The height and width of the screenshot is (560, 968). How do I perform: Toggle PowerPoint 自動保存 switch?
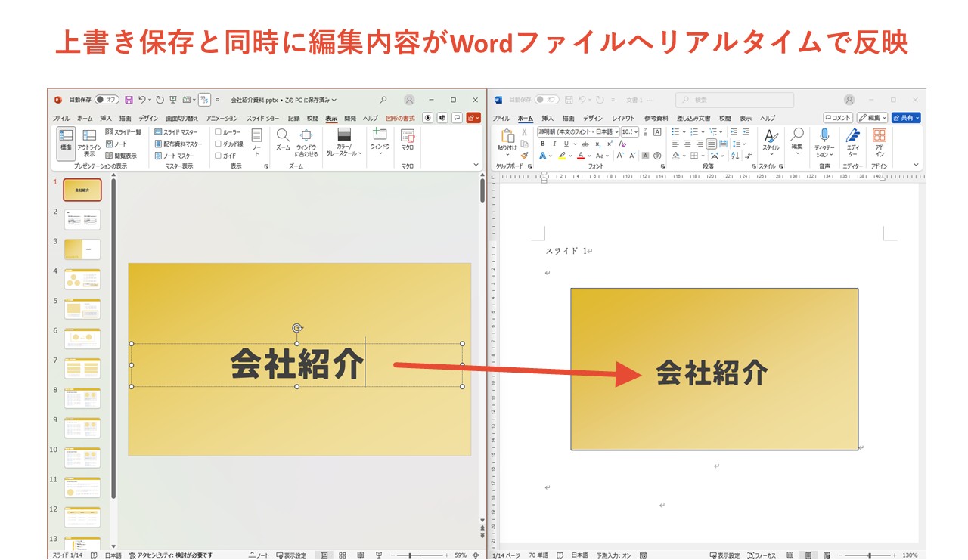click(x=107, y=100)
